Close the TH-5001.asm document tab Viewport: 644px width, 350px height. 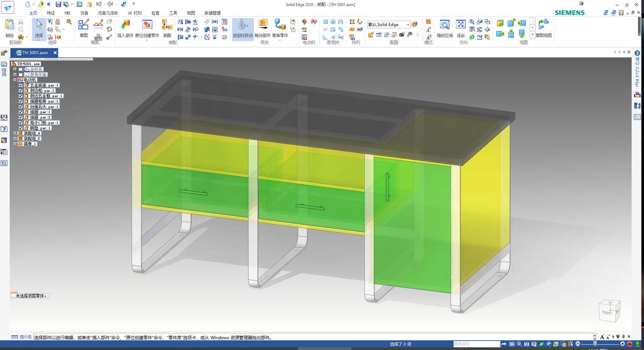coord(55,53)
